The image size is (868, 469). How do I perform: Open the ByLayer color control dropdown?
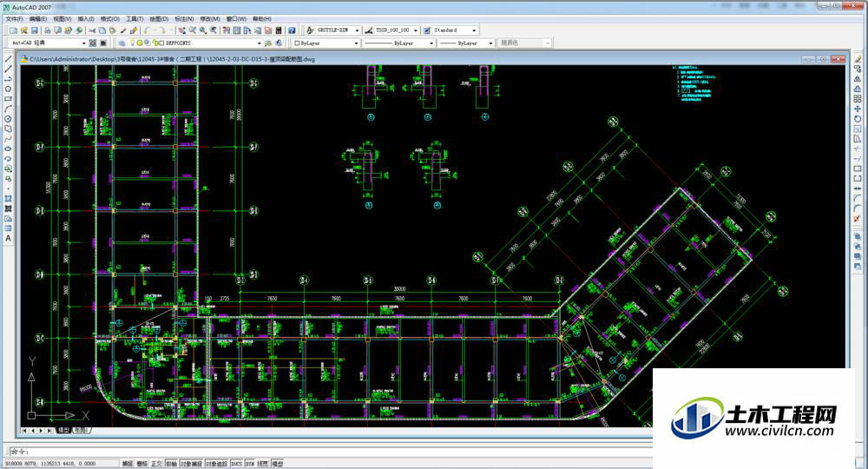[356, 43]
